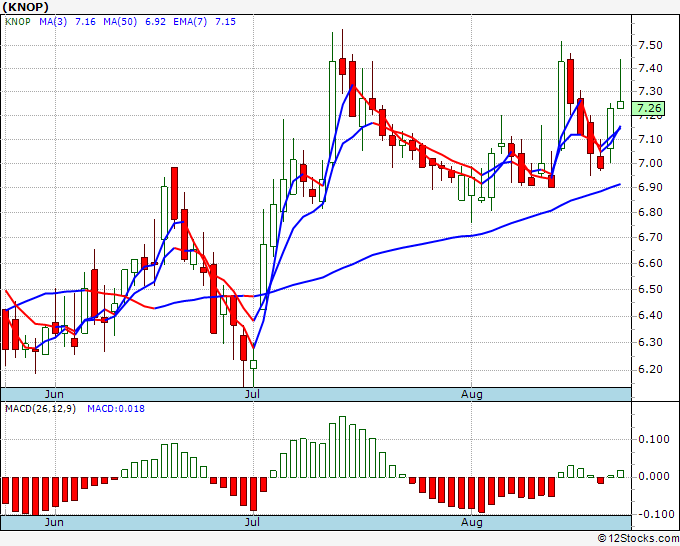680x546 pixels.
Task: Click the EMA(7) legend label
Action: point(190,22)
